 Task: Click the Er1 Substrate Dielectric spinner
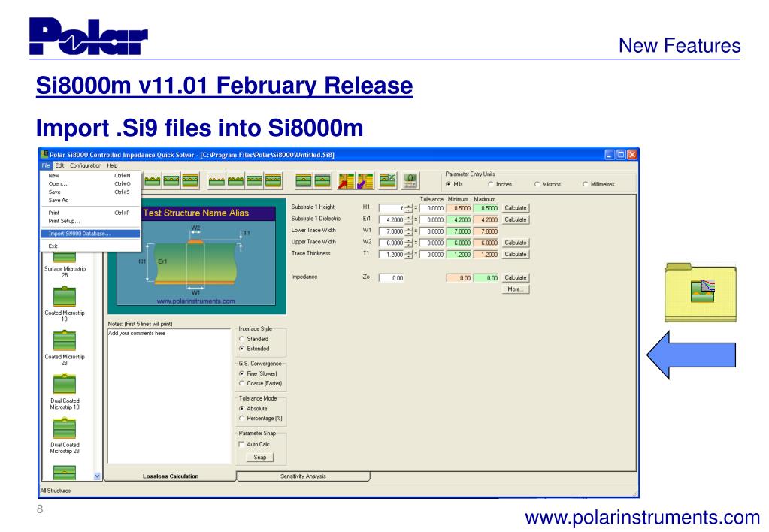pos(408,220)
